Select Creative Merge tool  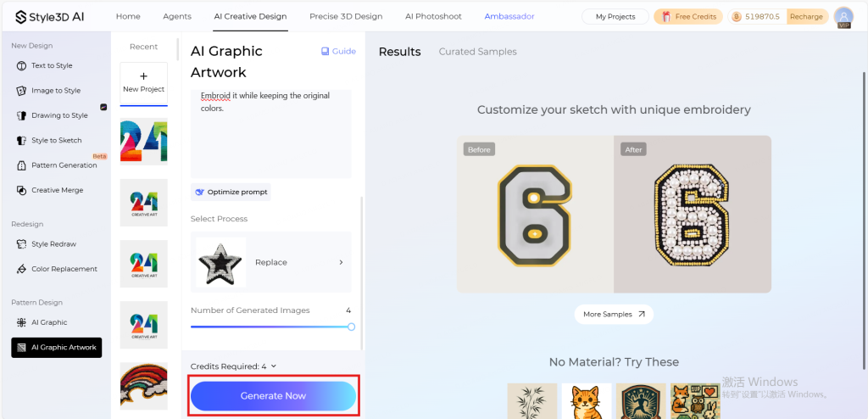[x=50, y=190]
